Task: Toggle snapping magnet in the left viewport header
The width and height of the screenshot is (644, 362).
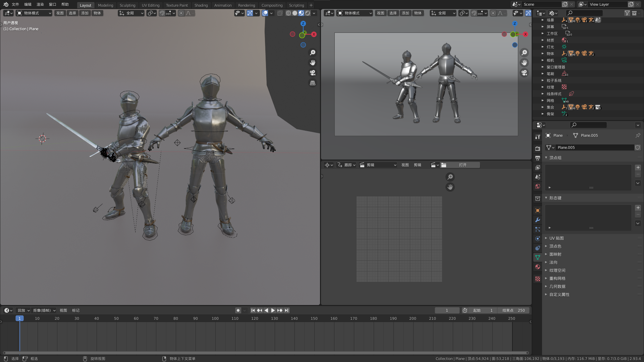Action: tap(162, 13)
